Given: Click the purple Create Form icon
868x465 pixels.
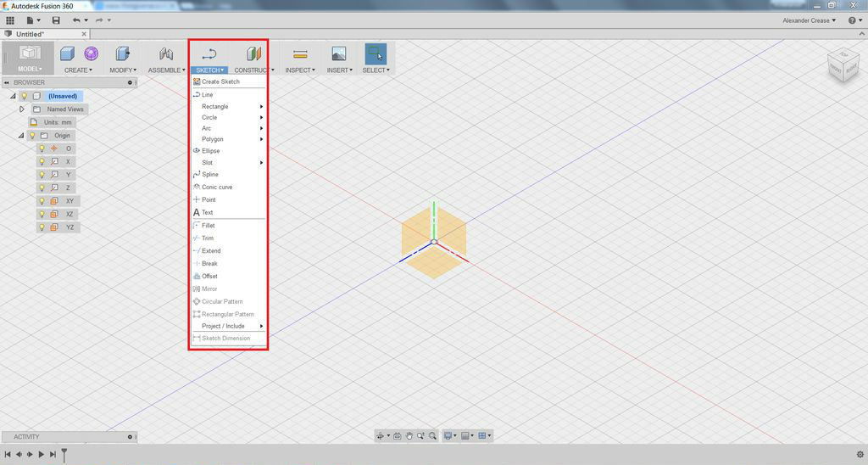Looking at the screenshot, I should tap(92, 53).
